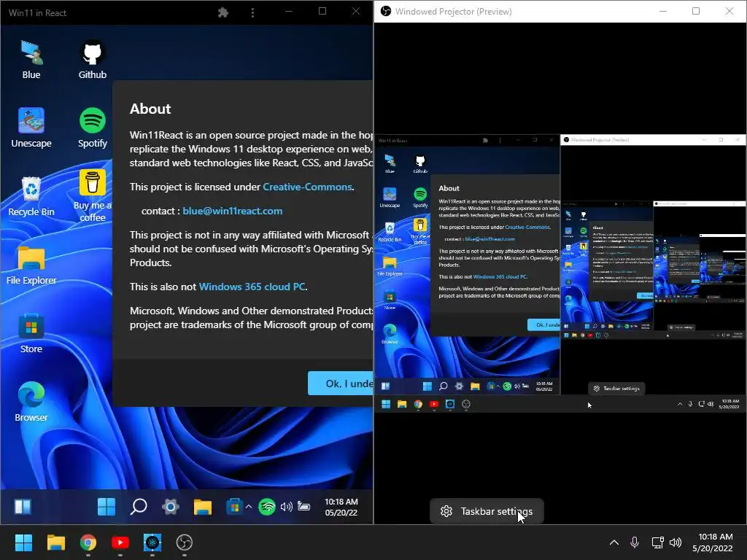
Task: Open the Github desktop icon
Action: [x=93, y=60]
